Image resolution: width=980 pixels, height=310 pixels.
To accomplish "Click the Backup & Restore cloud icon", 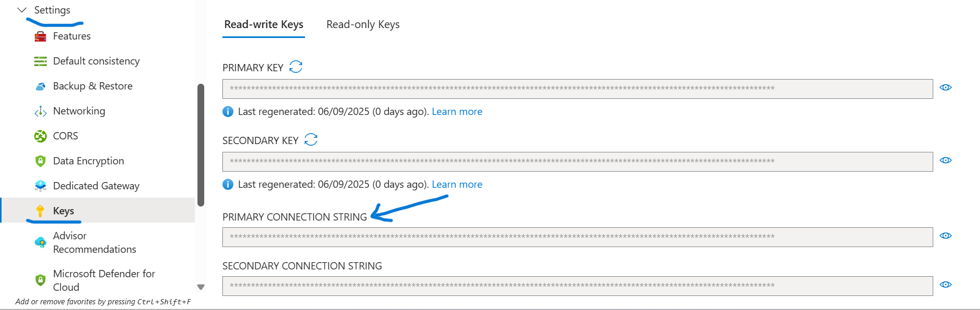I will point(41,86).
